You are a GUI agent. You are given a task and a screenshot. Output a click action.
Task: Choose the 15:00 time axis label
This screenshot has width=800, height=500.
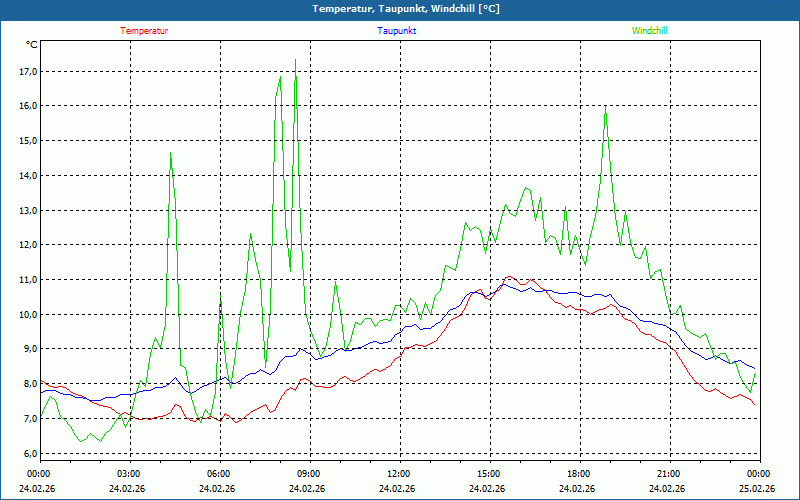click(x=488, y=474)
